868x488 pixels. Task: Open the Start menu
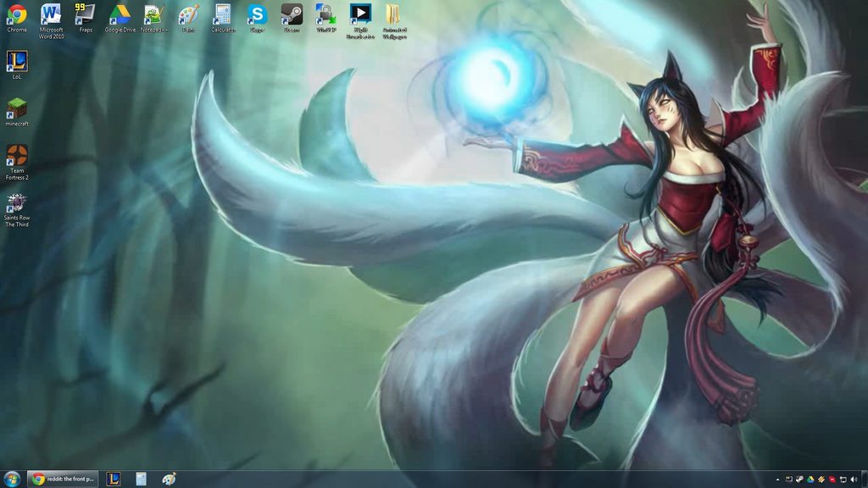click(x=11, y=478)
